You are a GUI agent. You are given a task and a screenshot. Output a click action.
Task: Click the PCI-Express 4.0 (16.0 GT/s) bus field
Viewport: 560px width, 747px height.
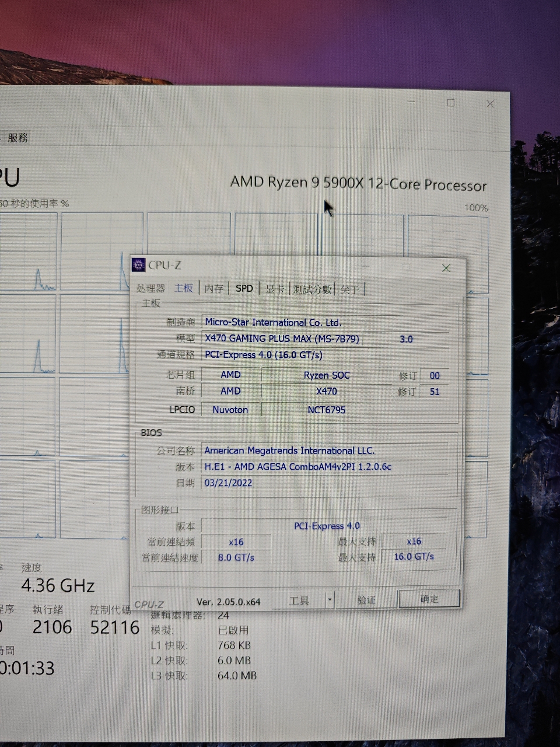[326, 355]
